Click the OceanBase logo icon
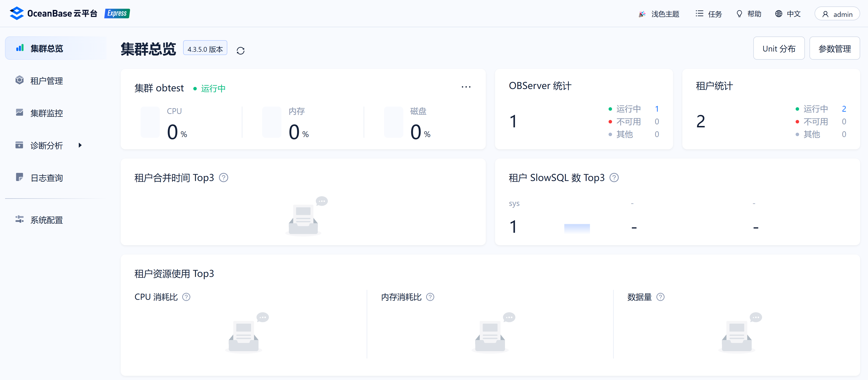 (16, 13)
